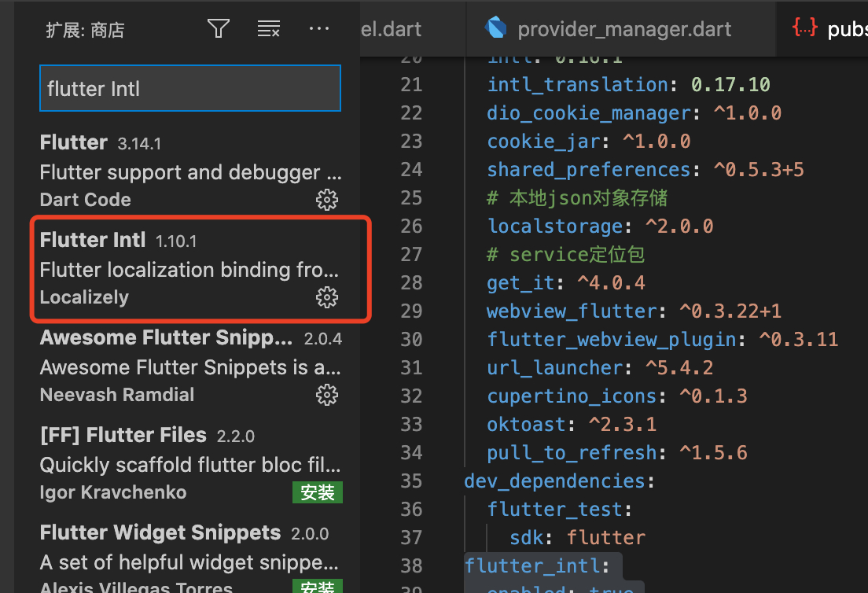Focus the flutter Intl search box
868x593 pixels.
pyautogui.click(x=190, y=89)
